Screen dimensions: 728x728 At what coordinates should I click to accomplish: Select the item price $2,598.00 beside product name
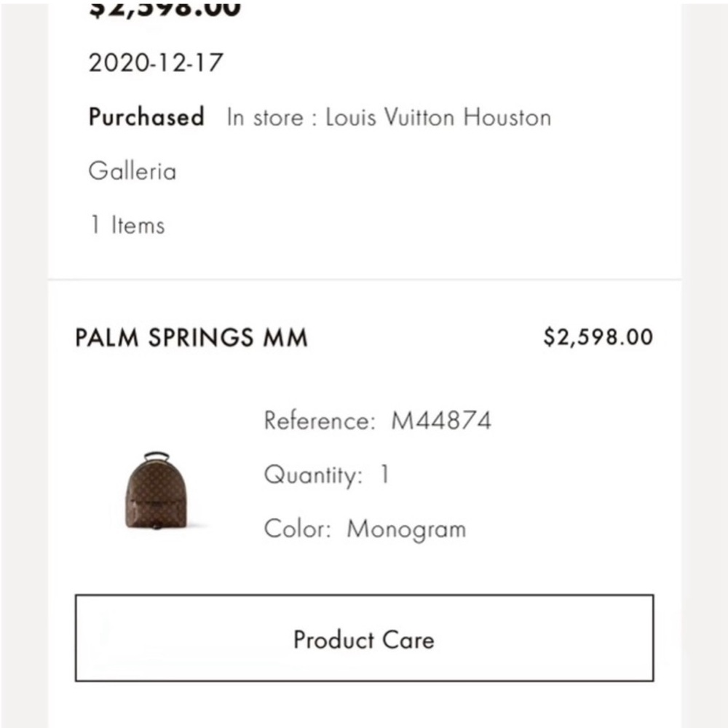(598, 337)
